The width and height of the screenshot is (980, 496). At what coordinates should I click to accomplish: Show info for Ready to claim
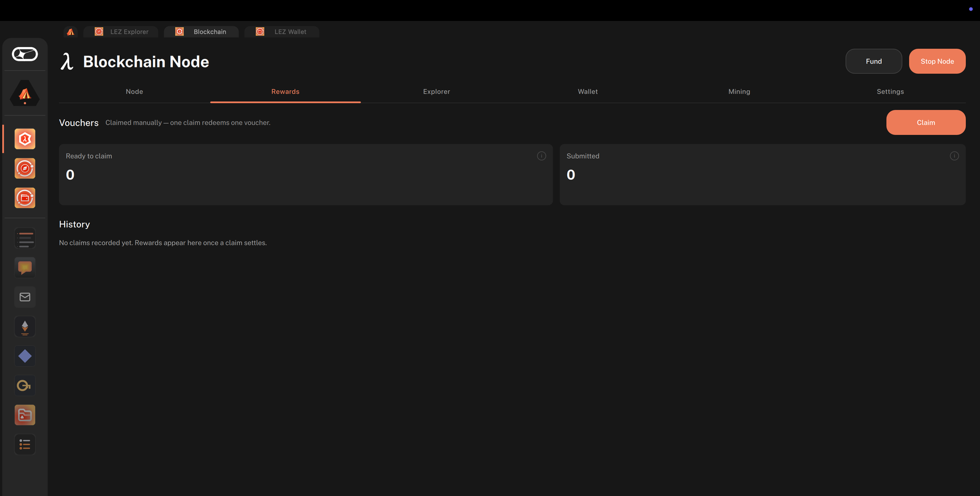542,156
